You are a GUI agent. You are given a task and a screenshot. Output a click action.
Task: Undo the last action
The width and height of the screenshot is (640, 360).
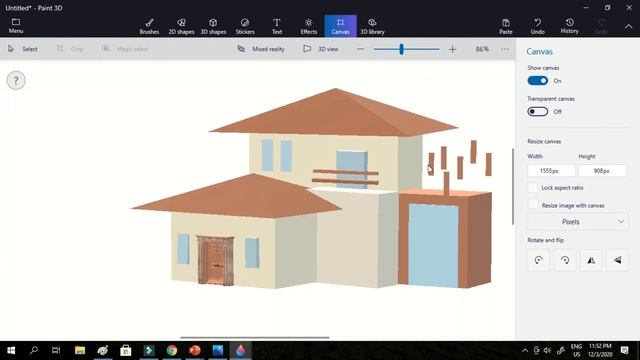pos(538,26)
